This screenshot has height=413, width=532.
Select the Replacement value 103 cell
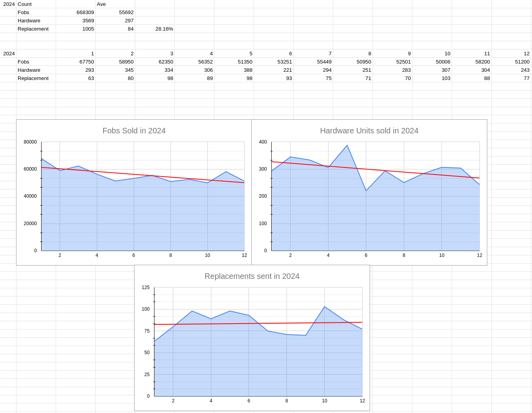pos(432,78)
